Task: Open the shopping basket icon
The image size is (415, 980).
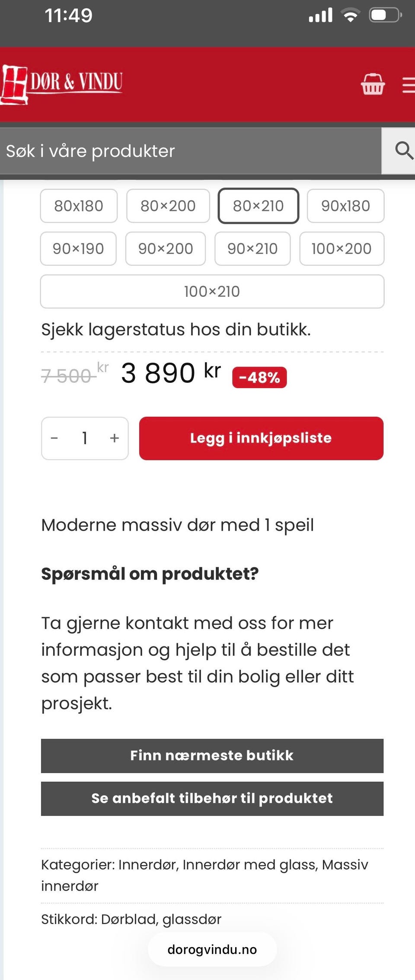Action: coord(373,84)
